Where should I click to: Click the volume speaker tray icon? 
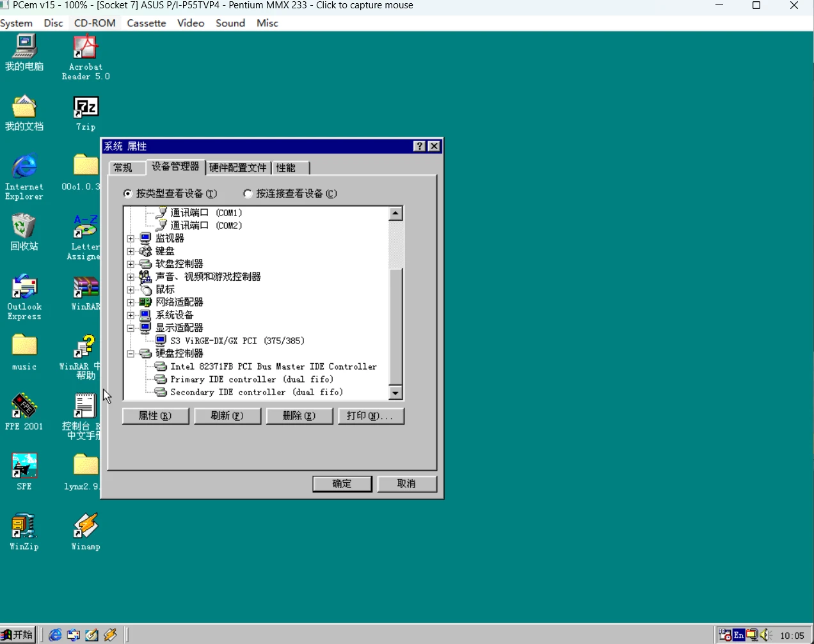pyautogui.click(x=765, y=635)
